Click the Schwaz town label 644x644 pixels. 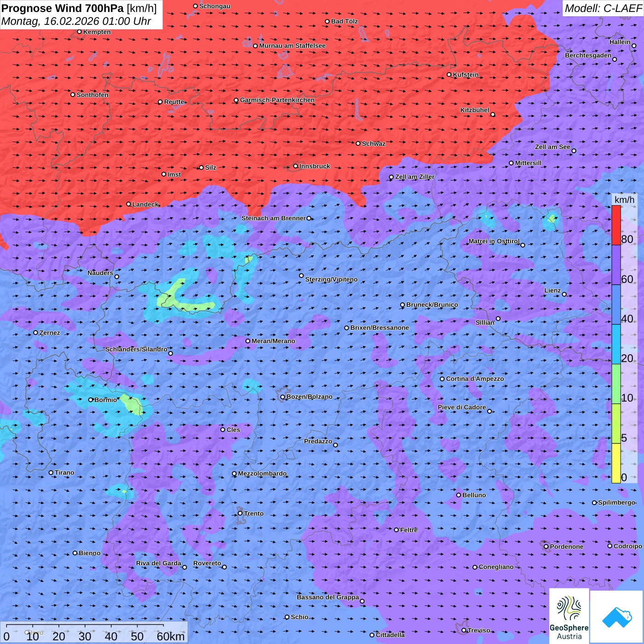[x=374, y=144]
